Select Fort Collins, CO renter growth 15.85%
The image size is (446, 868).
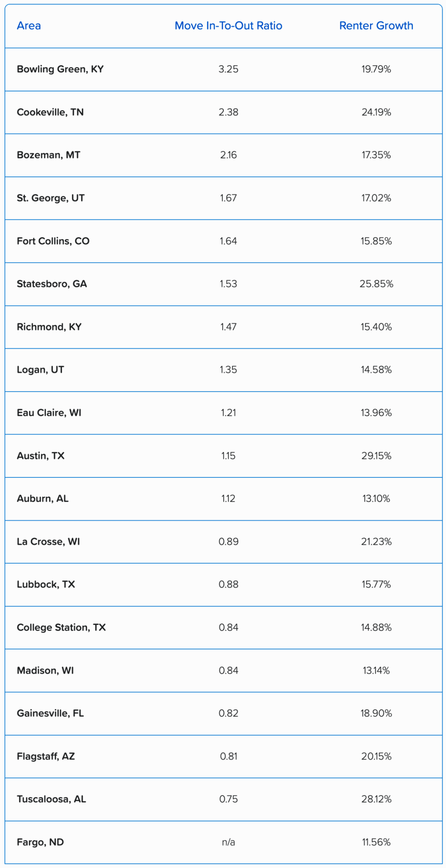[x=376, y=241]
